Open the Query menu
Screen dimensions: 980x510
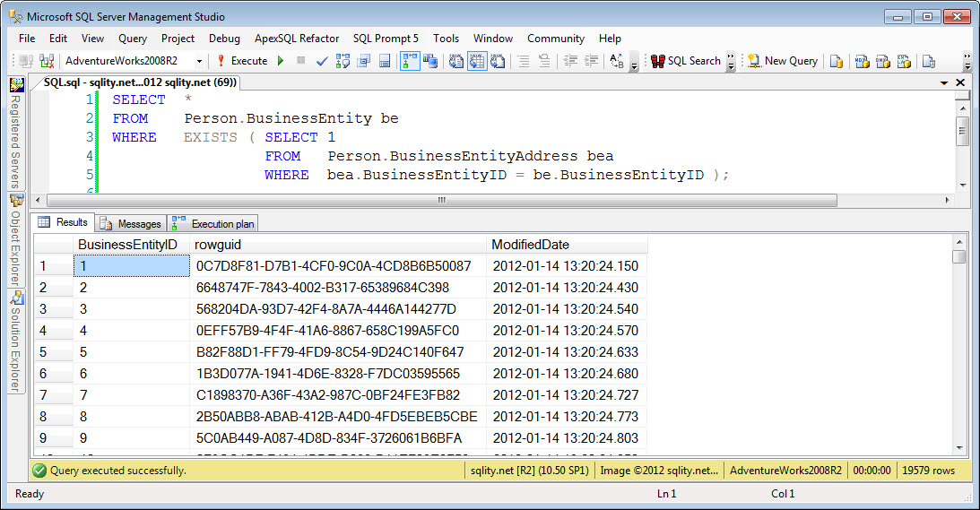[133, 39]
